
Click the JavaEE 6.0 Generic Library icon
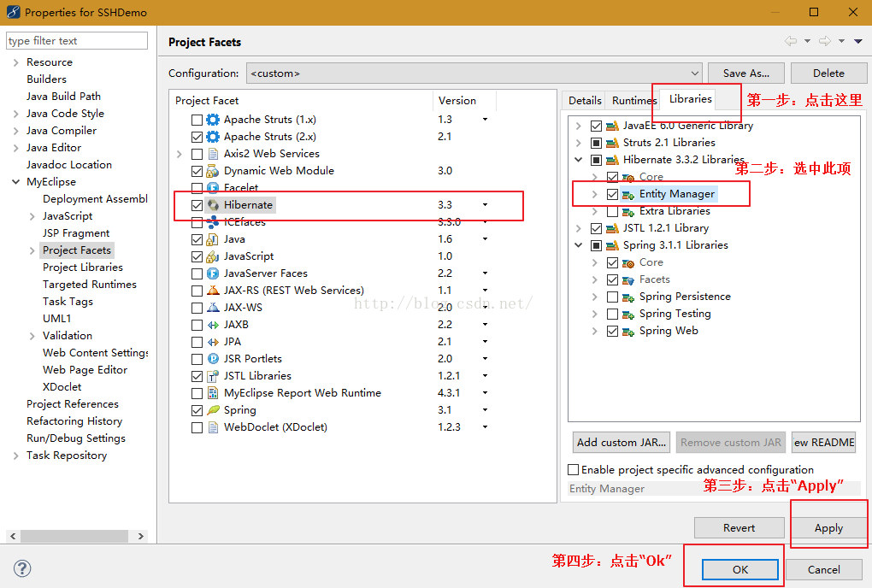(x=612, y=126)
